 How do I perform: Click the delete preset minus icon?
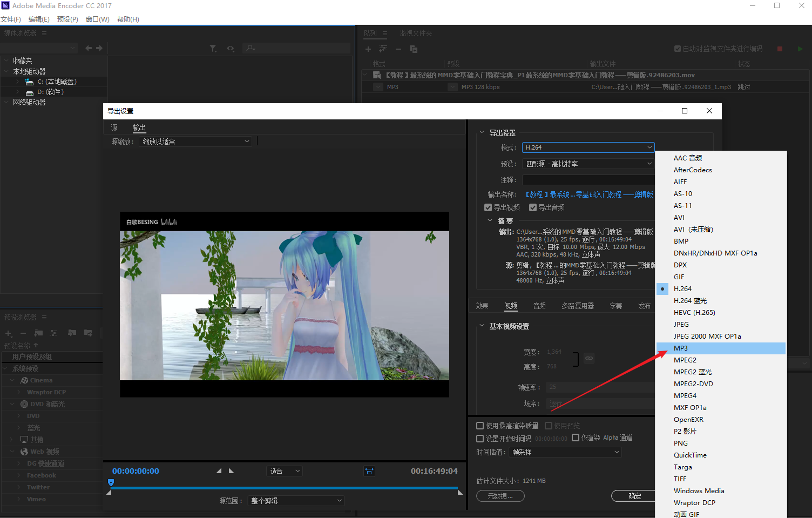click(x=23, y=333)
